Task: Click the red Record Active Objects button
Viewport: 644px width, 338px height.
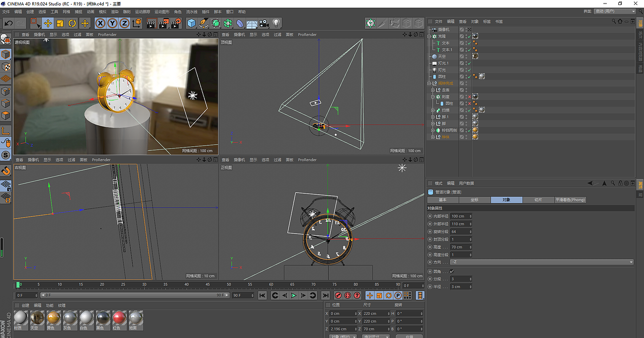Action: point(338,295)
